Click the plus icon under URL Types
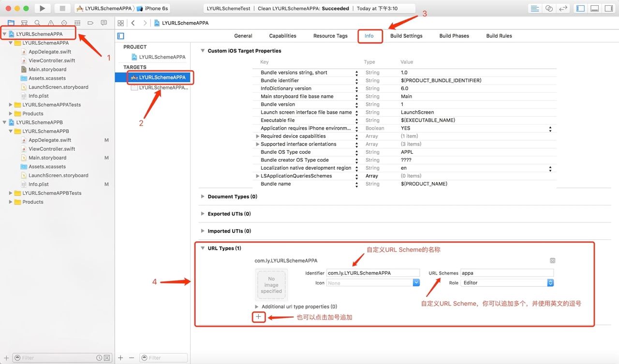This screenshot has width=619, height=364. [258, 317]
